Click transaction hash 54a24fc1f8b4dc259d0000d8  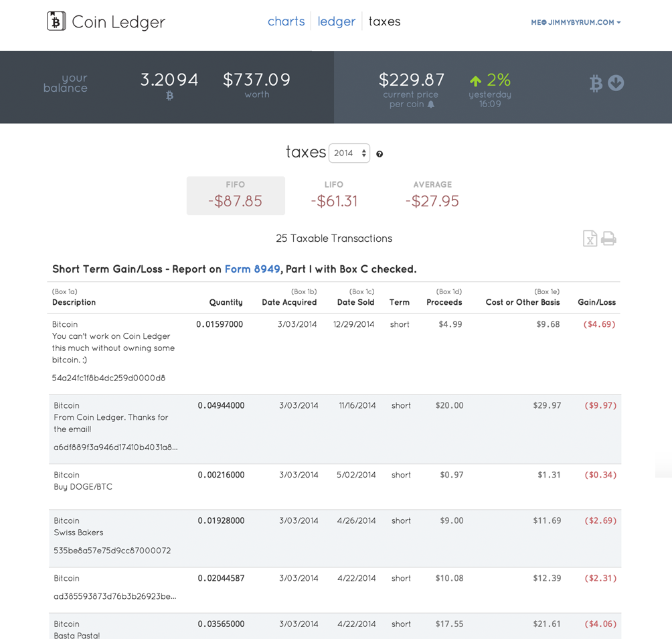tap(108, 378)
